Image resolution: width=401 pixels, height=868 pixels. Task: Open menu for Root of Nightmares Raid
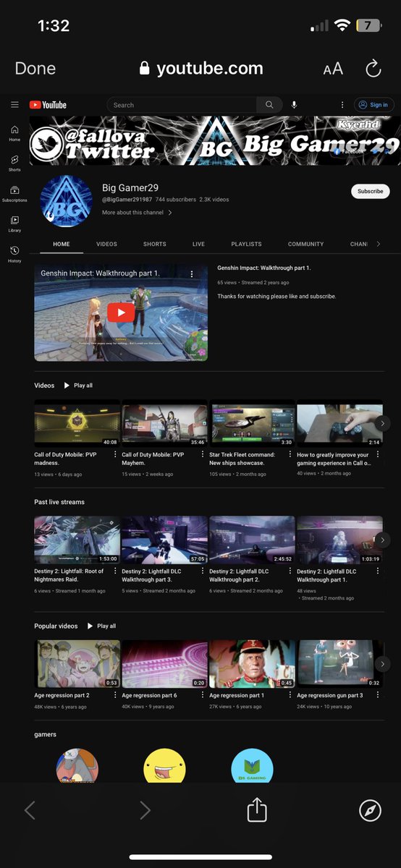115,571
